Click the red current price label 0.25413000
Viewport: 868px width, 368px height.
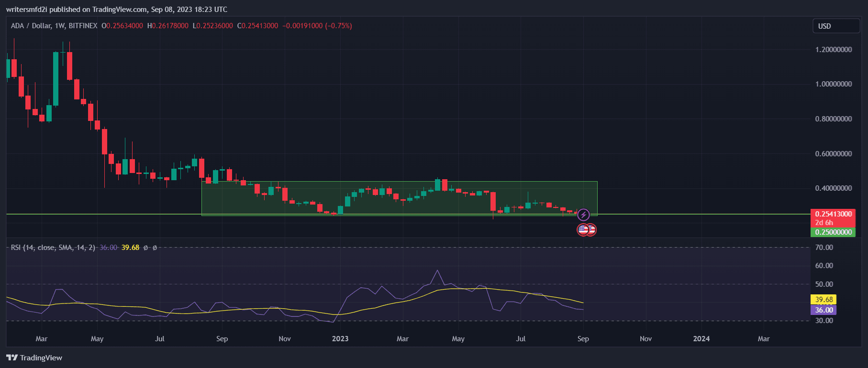833,214
